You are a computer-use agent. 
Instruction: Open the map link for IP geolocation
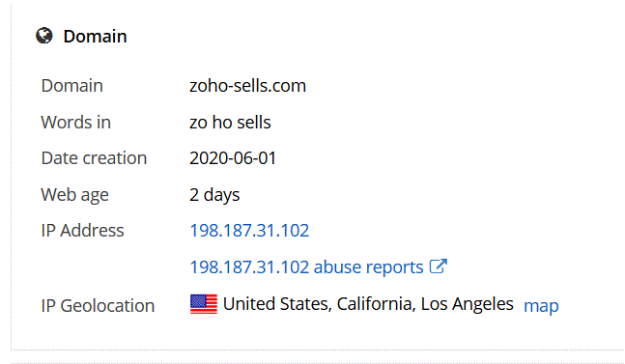(x=541, y=306)
